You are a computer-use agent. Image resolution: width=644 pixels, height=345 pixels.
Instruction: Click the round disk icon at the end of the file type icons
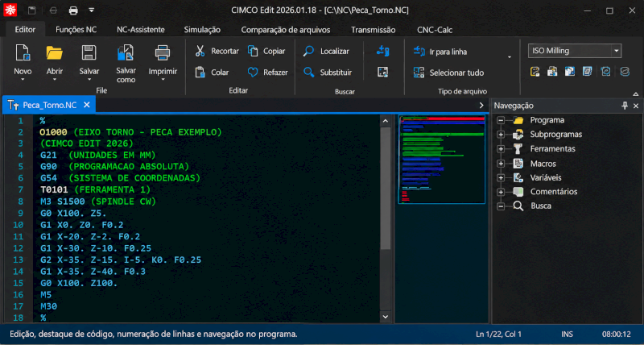tap(625, 72)
